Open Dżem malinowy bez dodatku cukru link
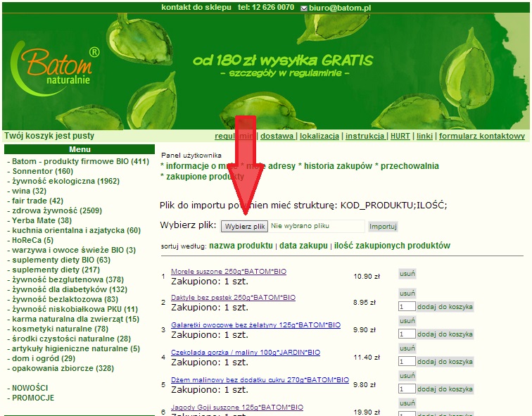 [x=260, y=380]
